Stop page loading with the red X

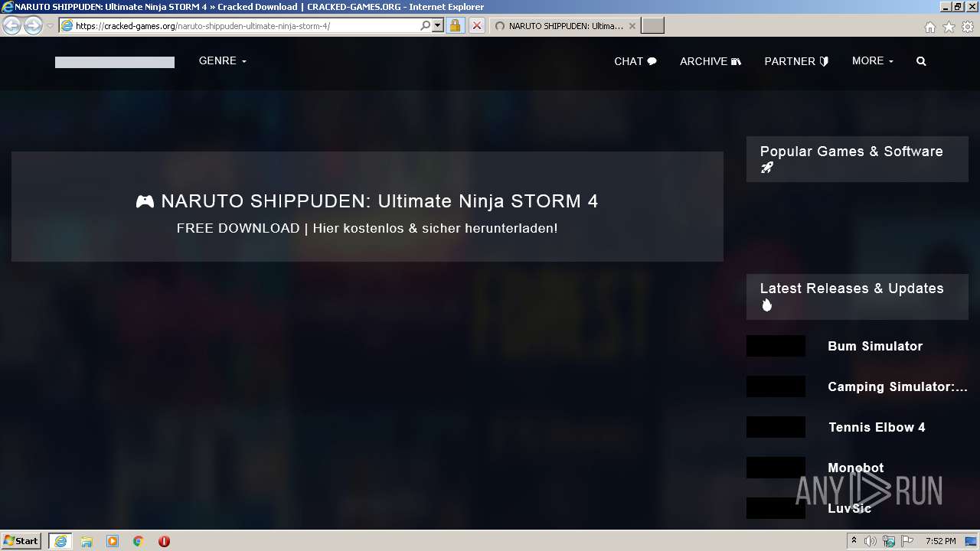tap(476, 26)
